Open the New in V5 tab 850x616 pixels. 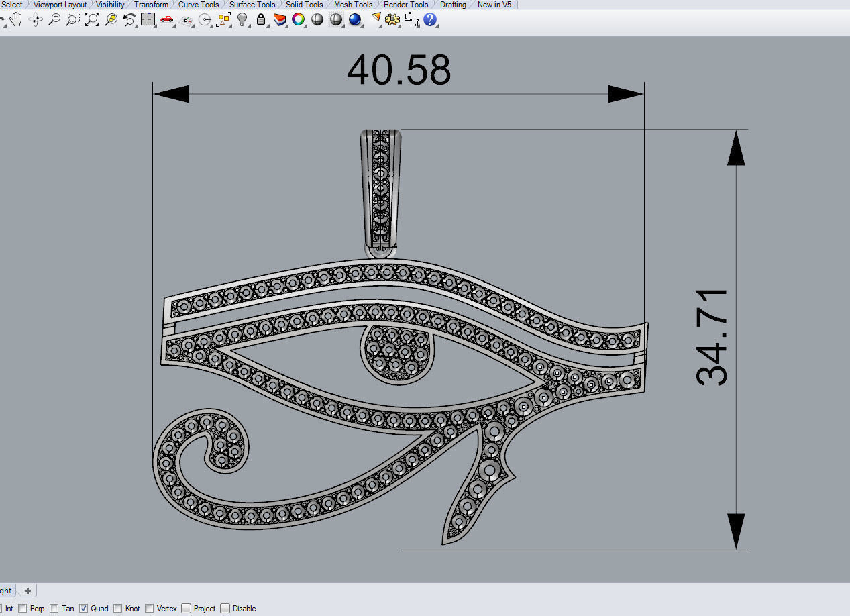pyautogui.click(x=494, y=5)
